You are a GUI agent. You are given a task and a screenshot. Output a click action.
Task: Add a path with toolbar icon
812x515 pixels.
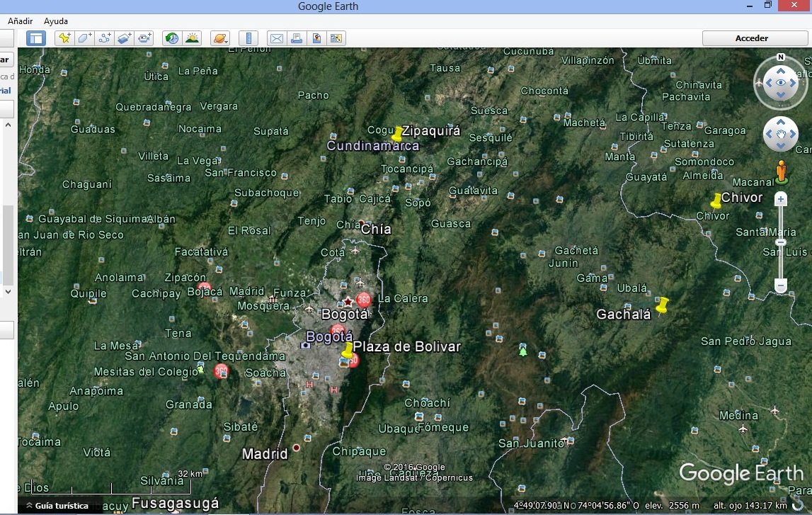[x=104, y=38]
